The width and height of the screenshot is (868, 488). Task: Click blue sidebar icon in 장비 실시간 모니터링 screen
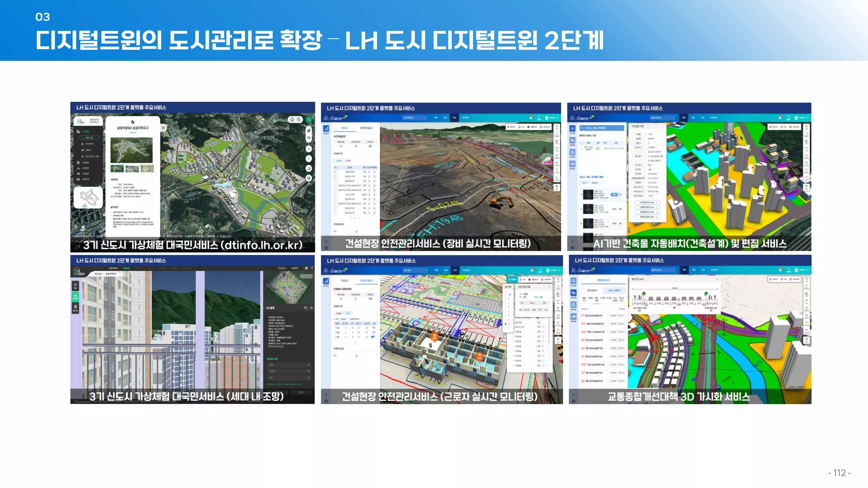coord(326,128)
